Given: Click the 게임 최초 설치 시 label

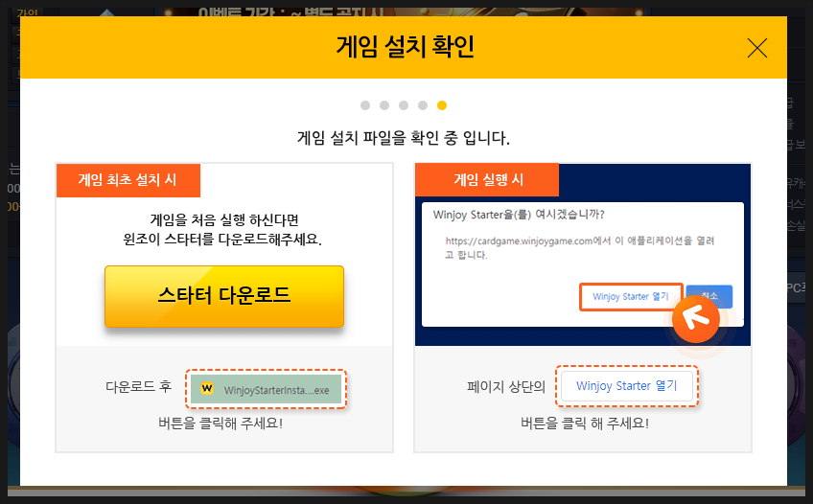Looking at the screenshot, I should (x=128, y=180).
